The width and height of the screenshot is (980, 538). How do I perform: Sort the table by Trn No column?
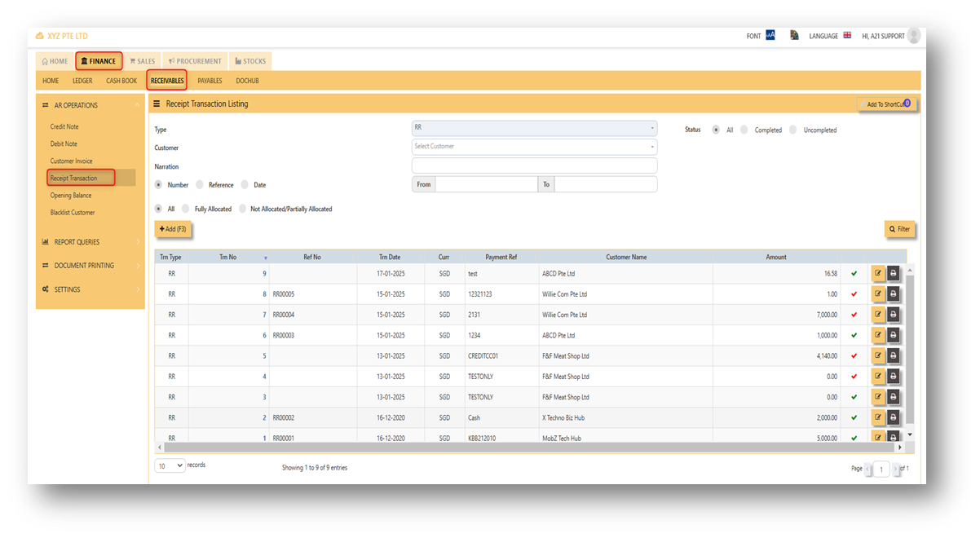(x=228, y=257)
